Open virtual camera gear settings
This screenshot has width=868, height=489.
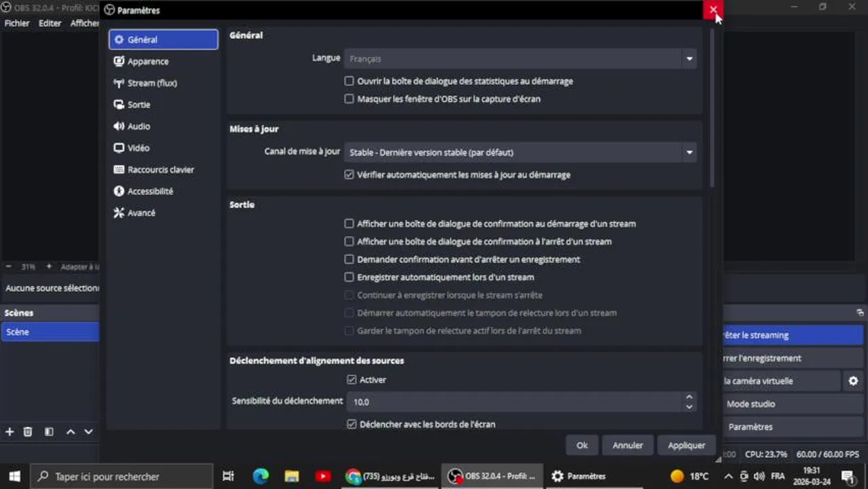point(853,382)
